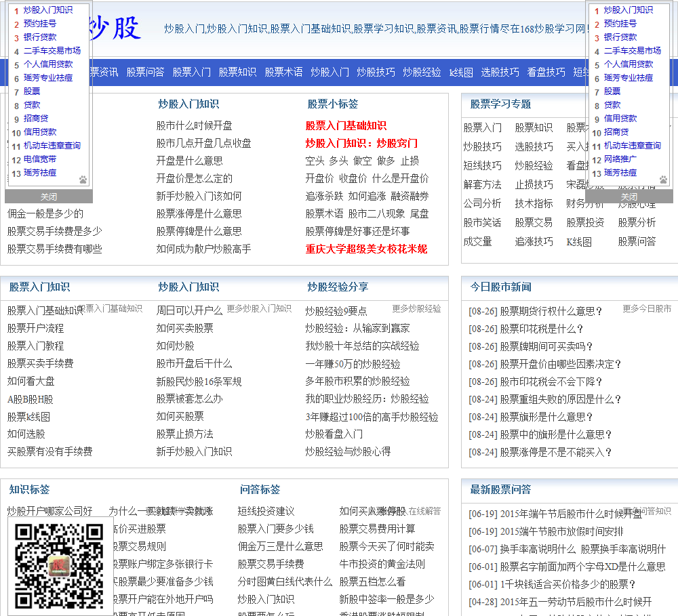Viewport: 678px width, 616px height.
Task: Click 更多炒股入门知识 link
Action: tap(259, 308)
